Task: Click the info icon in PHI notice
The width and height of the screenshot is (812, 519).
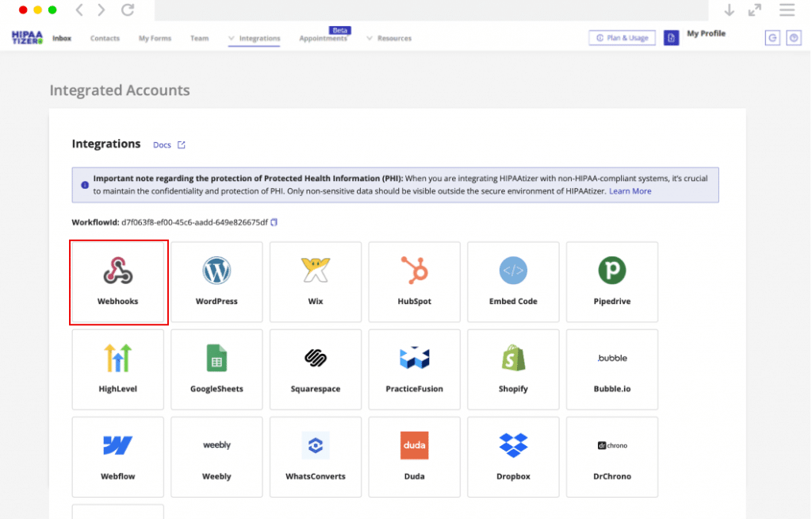Action: pyautogui.click(x=84, y=185)
